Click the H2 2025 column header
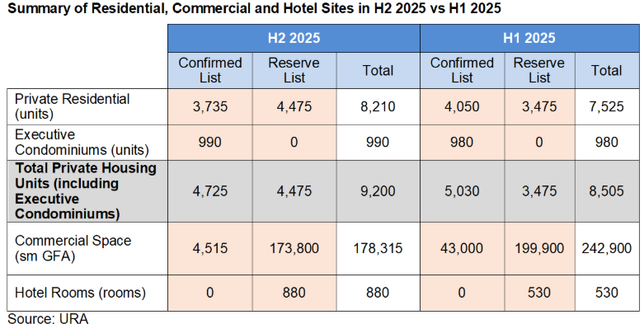The height and width of the screenshot is (324, 644). pos(294,38)
